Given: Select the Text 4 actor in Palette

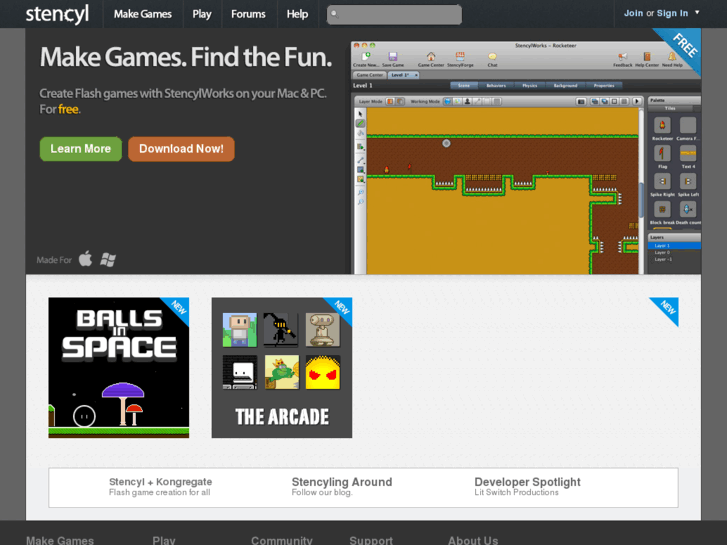Looking at the screenshot, I should coord(688,156).
